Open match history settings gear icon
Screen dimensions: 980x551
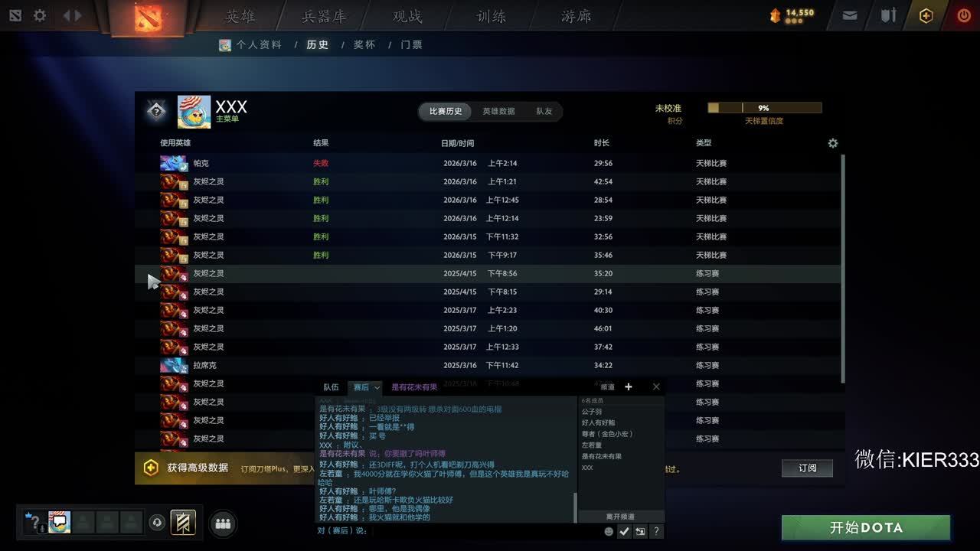[x=833, y=143]
